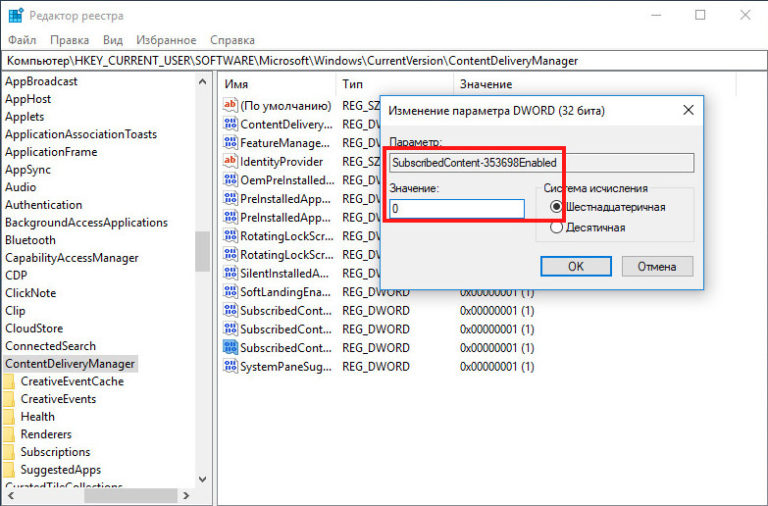Click the Renderers folder icon

pos(9,434)
